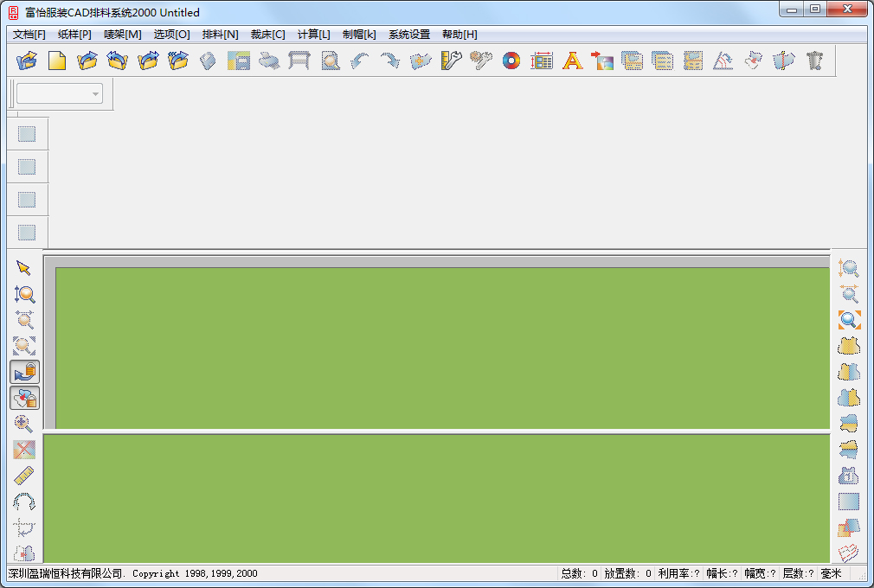The width and height of the screenshot is (874, 588).
Task: Click the red X cancel image tool
Action: pos(24,450)
